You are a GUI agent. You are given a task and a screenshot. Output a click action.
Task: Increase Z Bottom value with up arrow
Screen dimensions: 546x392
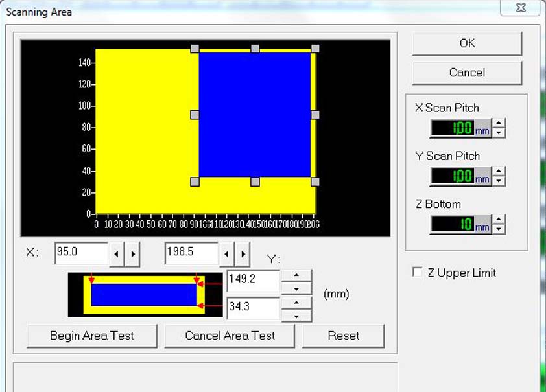499,219
